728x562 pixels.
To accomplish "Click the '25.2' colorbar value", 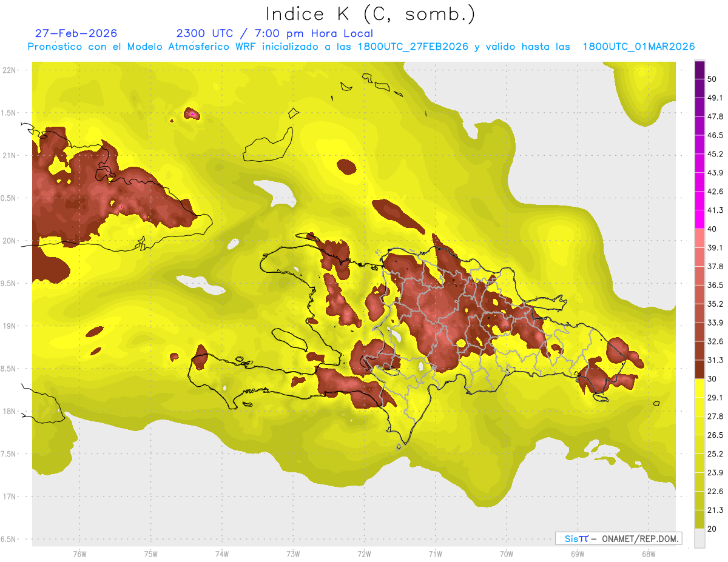I will click(715, 453).
